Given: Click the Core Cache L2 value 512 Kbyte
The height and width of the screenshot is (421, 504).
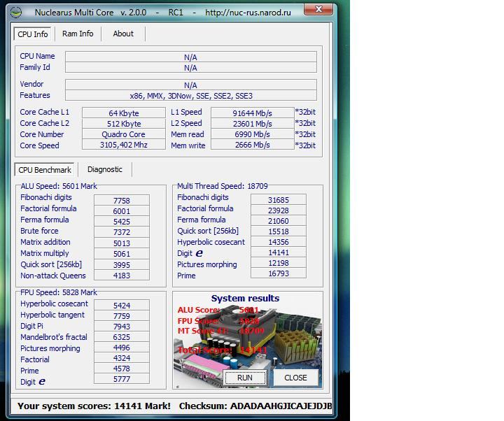Looking at the screenshot, I should tap(124, 123).
